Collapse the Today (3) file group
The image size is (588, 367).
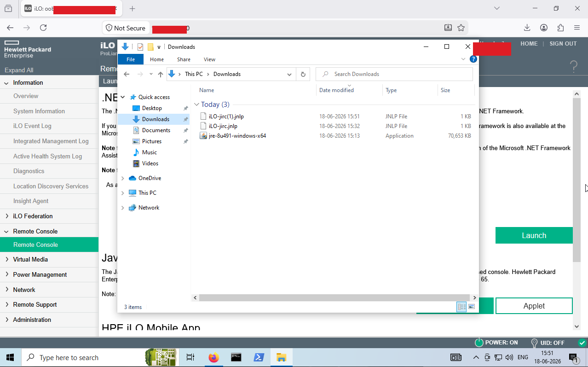196,105
